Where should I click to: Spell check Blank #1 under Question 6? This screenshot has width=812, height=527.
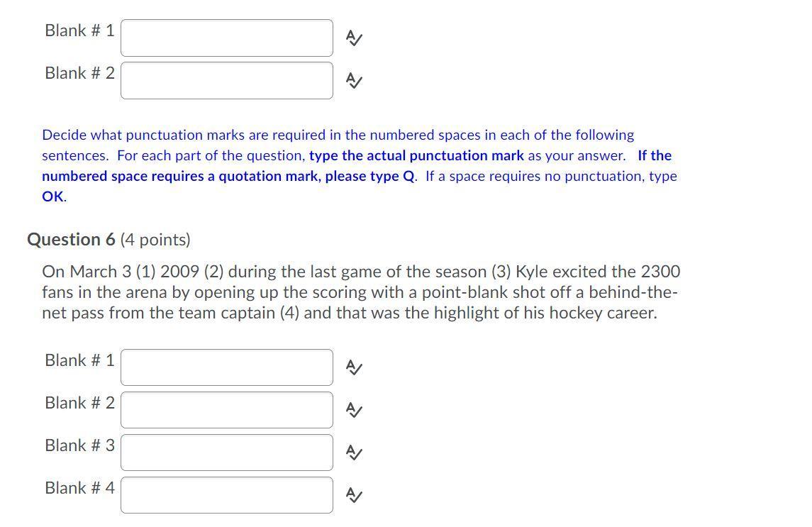coord(352,367)
